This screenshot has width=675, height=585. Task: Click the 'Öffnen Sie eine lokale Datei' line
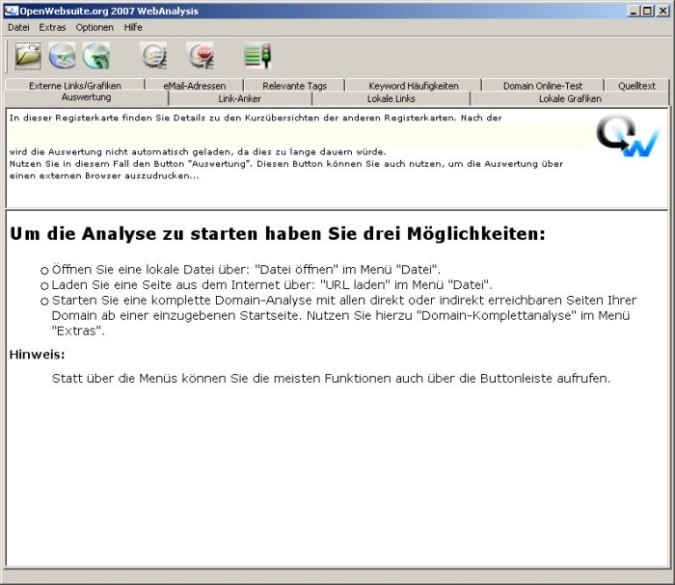pos(246,269)
